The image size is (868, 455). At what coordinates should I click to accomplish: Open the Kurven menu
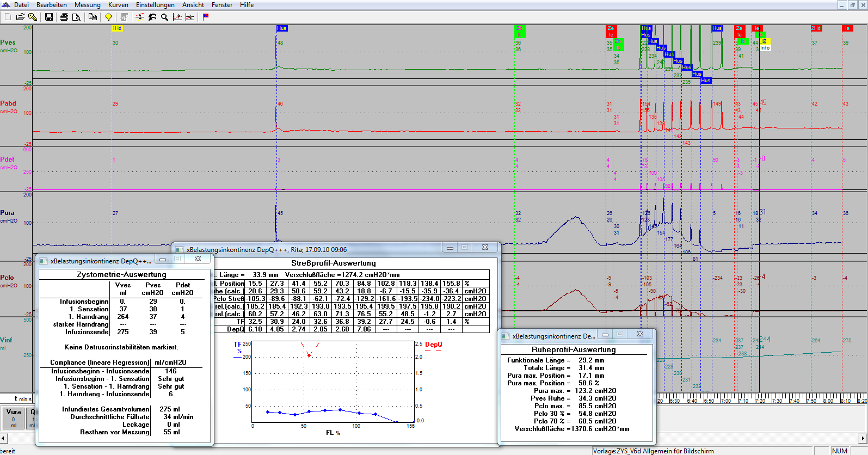point(118,5)
